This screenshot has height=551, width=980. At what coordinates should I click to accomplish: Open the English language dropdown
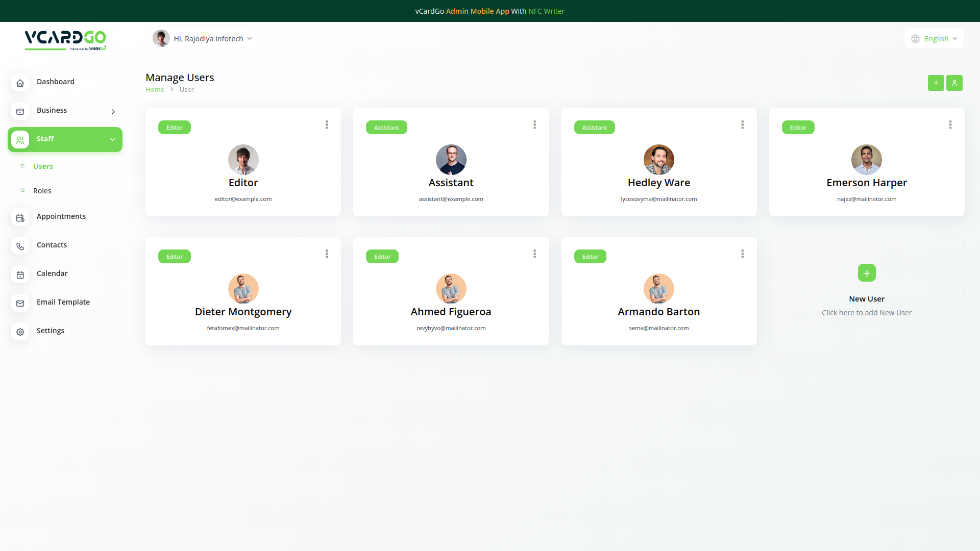pos(934,39)
